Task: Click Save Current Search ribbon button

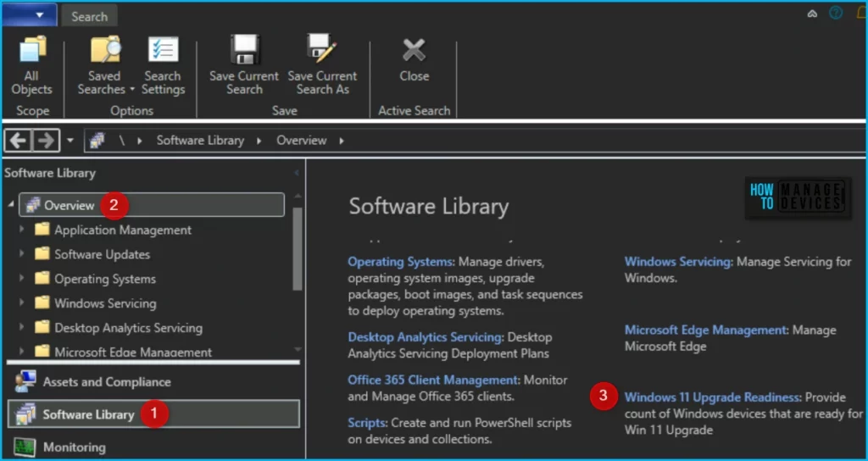Action: tap(244, 66)
